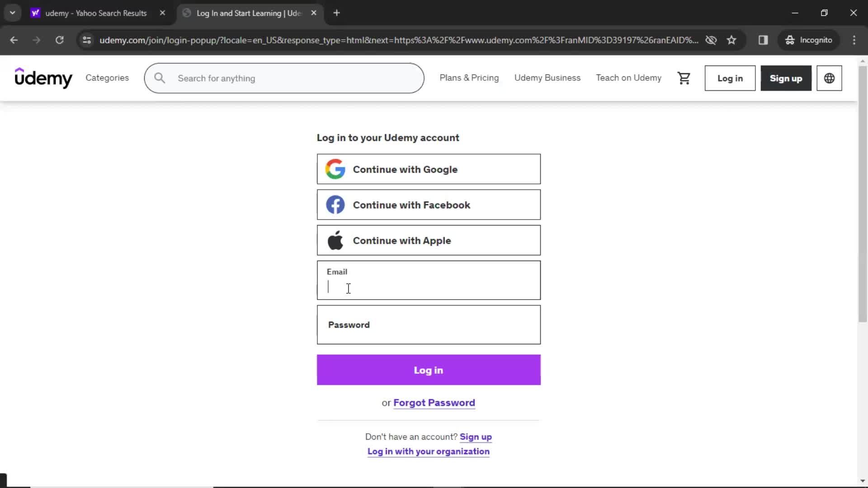868x488 pixels.
Task: Click the Google 'G' icon button
Action: tap(335, 169)
